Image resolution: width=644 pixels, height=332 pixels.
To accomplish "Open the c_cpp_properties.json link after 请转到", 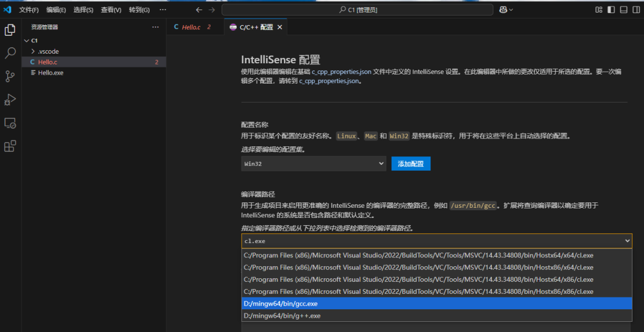I will click(329, 81).
